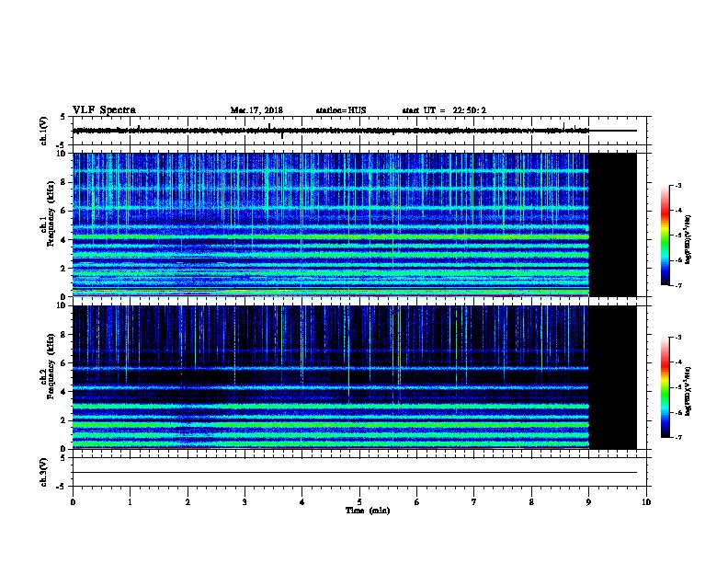Viewport: 728px width, 563px height.
Task: Click the "ch.1(V)" waveform axis label
Action: point(43,131)
